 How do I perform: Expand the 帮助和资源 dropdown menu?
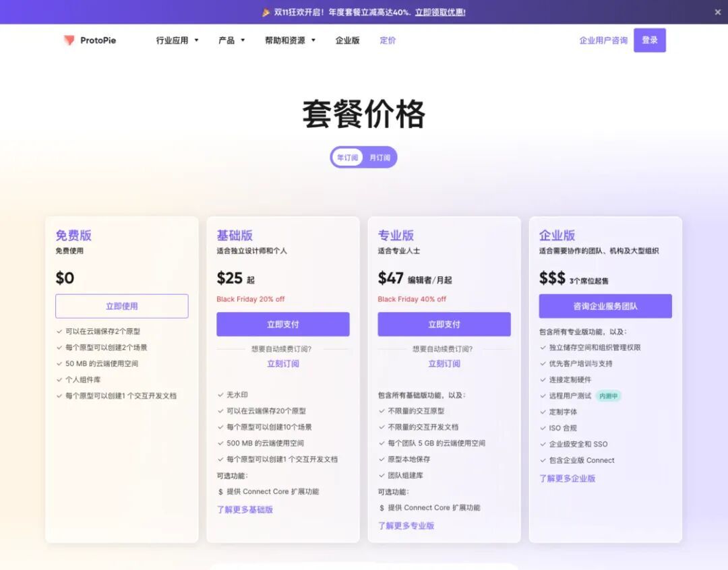[290, 40]
